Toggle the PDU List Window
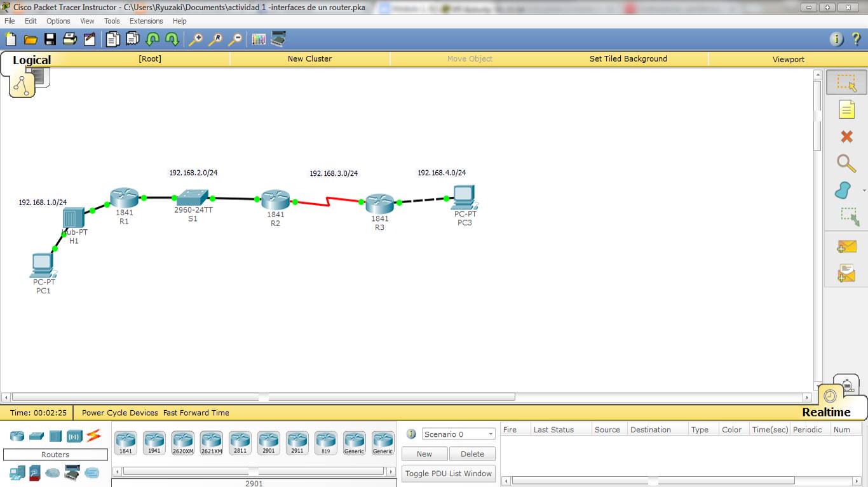The image size is (868, 487). tap(448, 473)
